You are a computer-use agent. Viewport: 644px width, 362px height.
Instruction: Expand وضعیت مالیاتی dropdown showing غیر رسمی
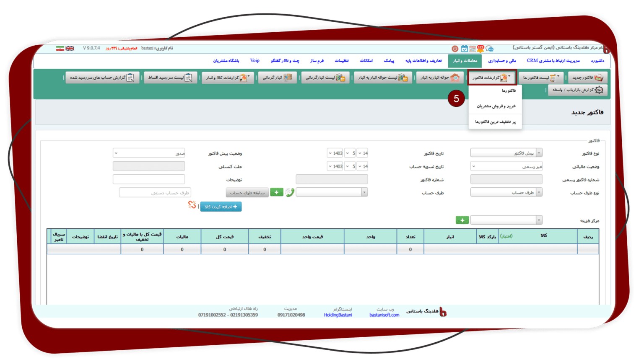506,166
